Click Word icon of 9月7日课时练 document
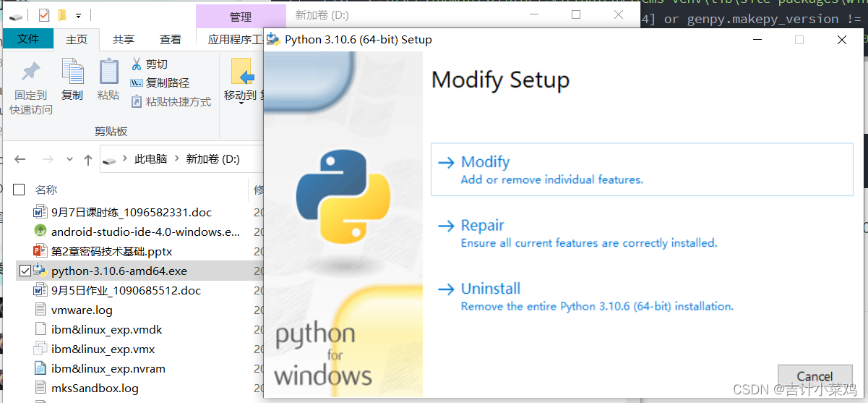Image resolution: width=868 pixels, height=403 pixels. coord(40,212)
